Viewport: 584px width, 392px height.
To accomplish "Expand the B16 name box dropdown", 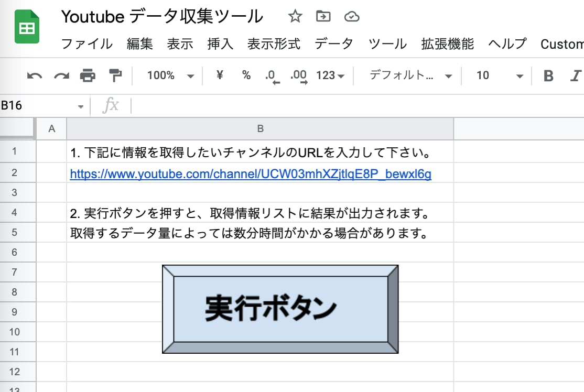I will tap(80, 106).
